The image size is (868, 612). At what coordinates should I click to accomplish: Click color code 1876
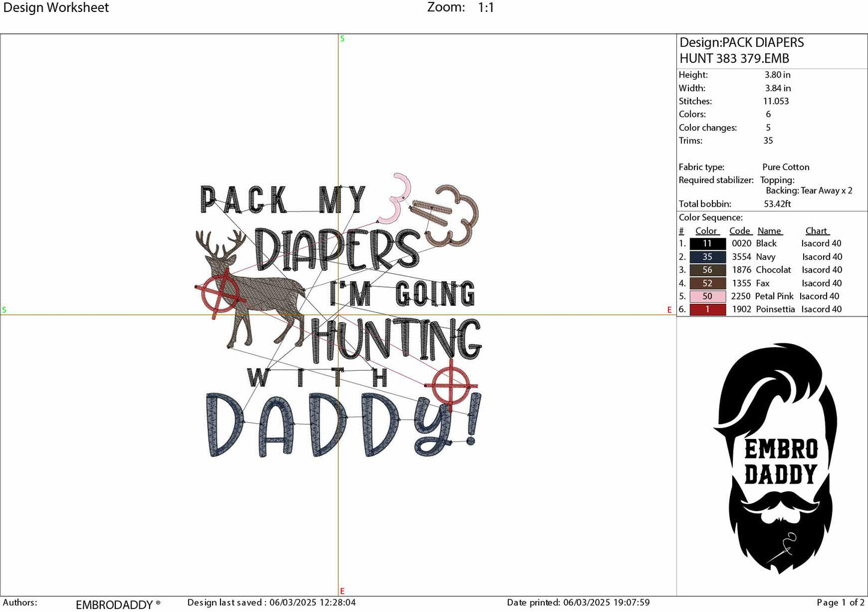pos(741,270)
